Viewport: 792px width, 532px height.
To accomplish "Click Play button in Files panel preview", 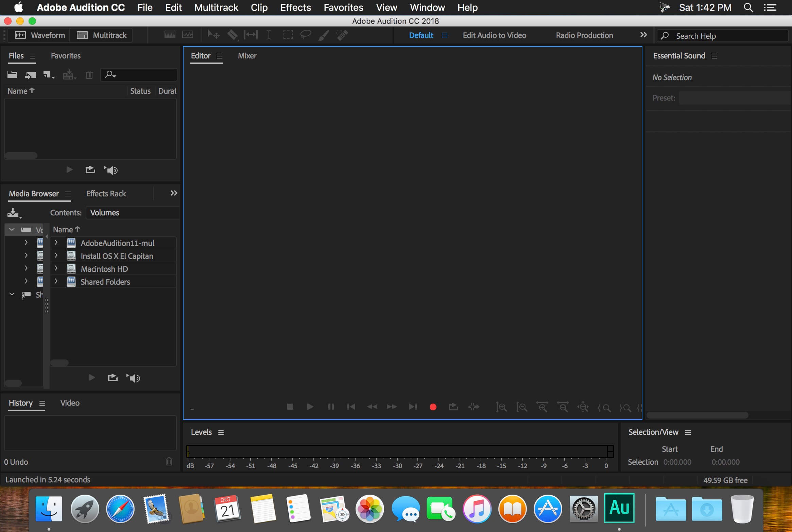I will [x=69, y=170].
